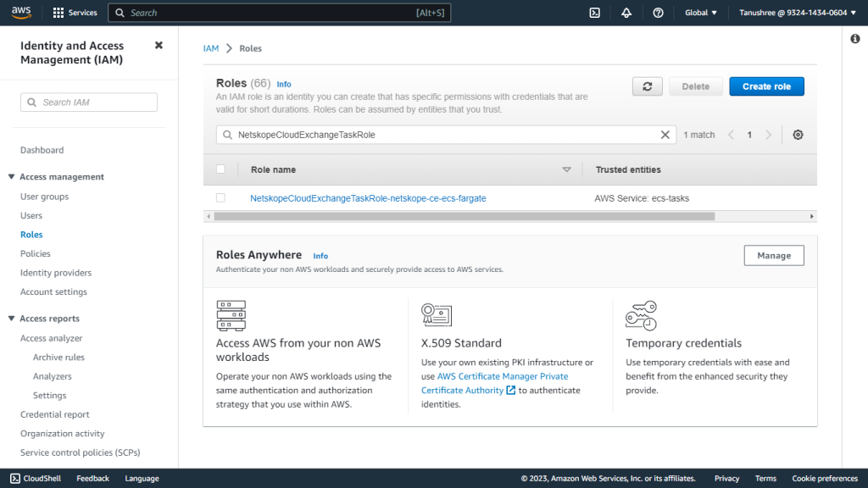
Task: Open Identity providers page
Action: tap(56, 273)
